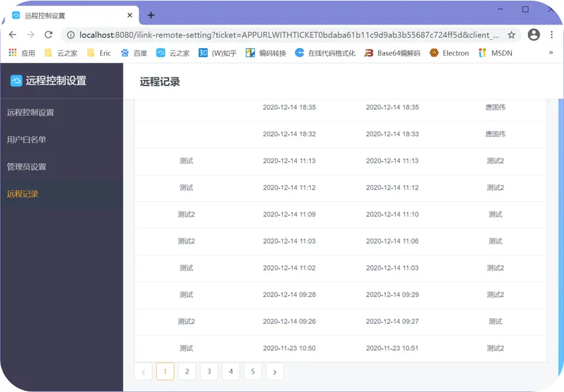Click end time 2020-11-23 10:51
Image resolution: width=564 pixels, height=392 pixels.
pyautogui.click(x=392, y=348)
